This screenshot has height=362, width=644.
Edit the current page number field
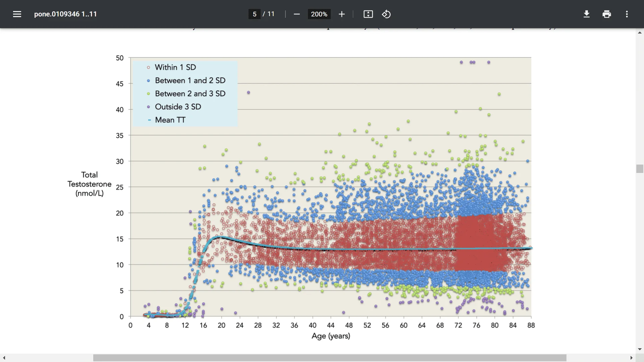point(255,14)
